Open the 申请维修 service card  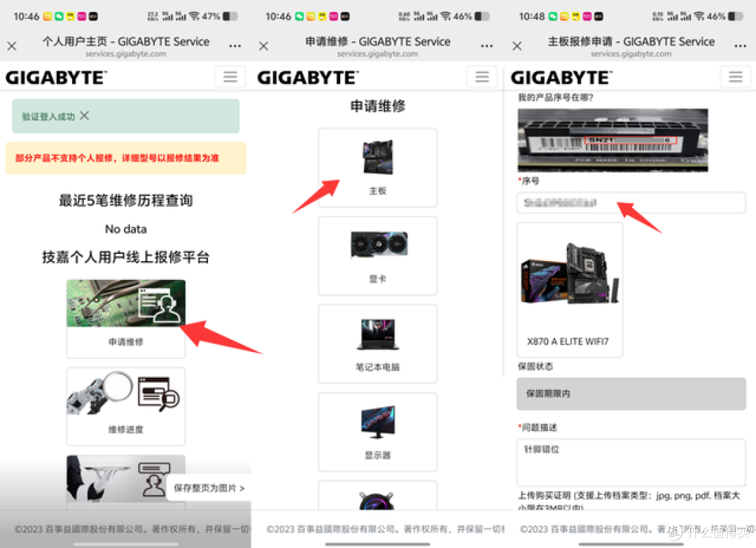(x=126, y=318)
